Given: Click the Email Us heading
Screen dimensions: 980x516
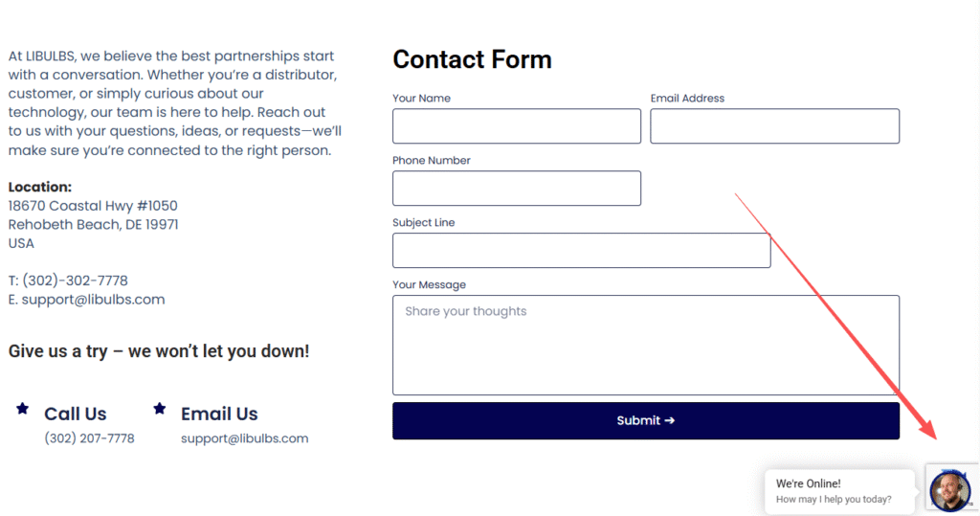Looking at the screenshot, I should (x=219, y=414).
